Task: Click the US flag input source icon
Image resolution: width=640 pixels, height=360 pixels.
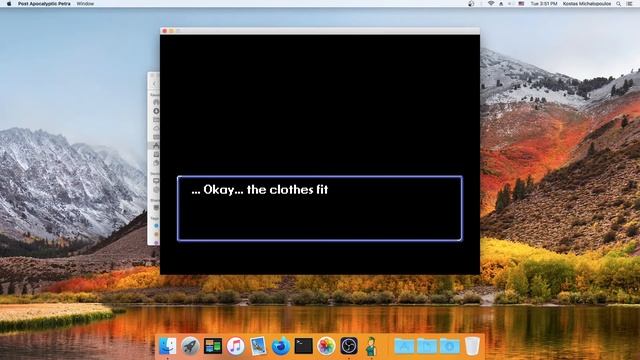Action: click(521, 4)
